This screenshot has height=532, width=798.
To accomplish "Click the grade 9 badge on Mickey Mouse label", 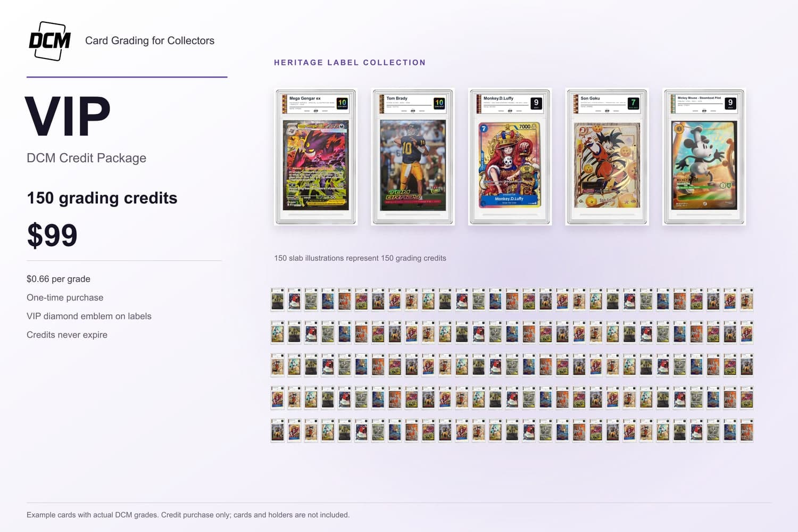I will pos(730,103).
